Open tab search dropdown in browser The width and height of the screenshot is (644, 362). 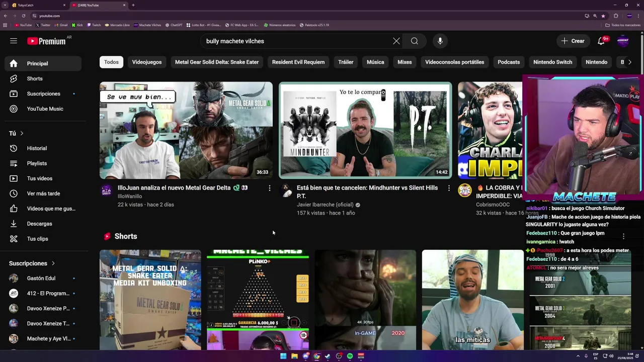[6, 5]
